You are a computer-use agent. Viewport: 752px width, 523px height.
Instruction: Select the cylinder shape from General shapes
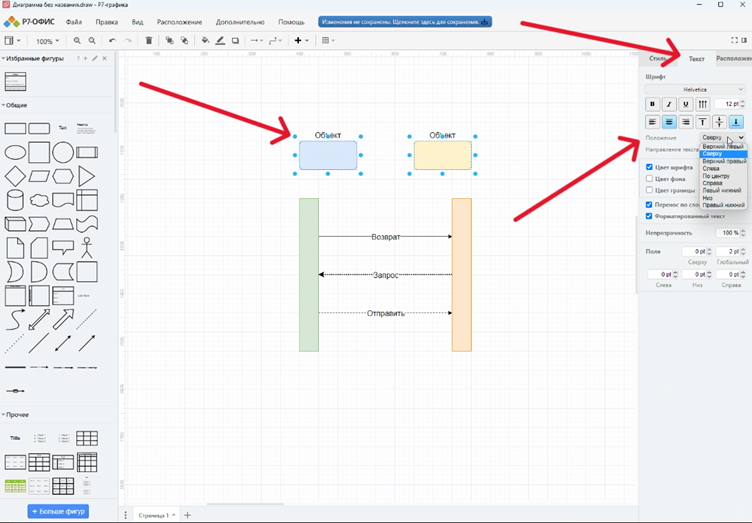click(x=14, y=199)
